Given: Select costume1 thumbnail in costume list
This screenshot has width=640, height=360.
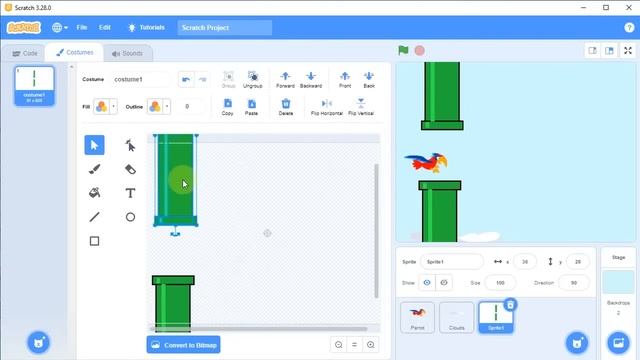Looking at the screenshot, I should click(34, 86).
